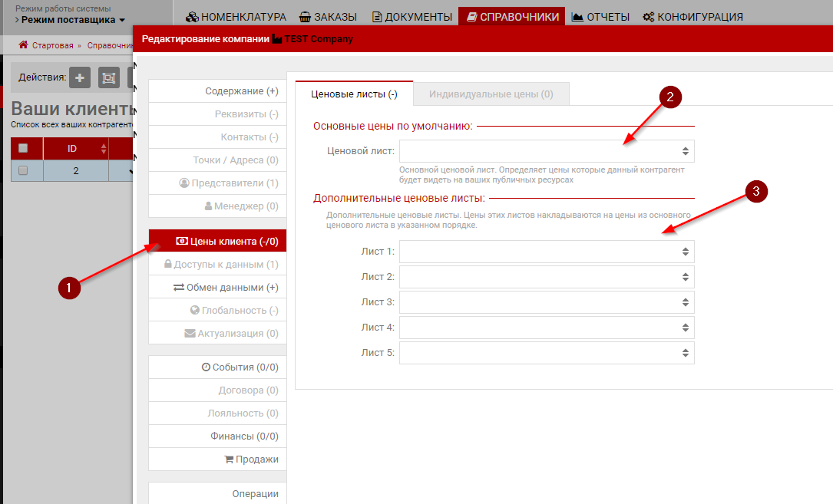Open the Заказы top menu
The width and height of the screenshot is (833, 504).
[x=329, y=16]
